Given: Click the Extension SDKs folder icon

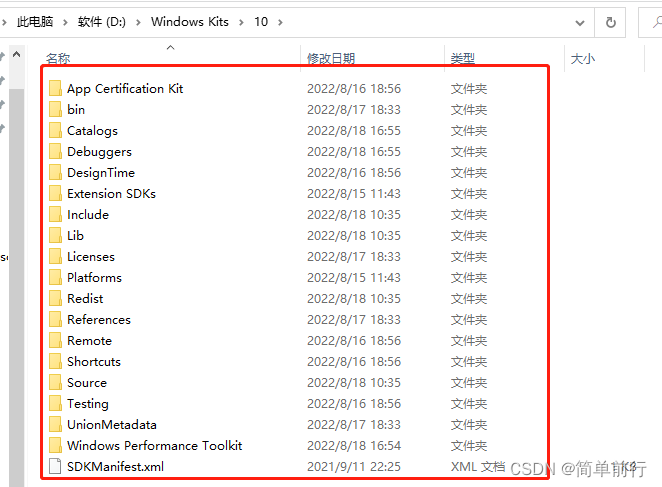Looking at the screenshot, I should click(x=55, y=193).
